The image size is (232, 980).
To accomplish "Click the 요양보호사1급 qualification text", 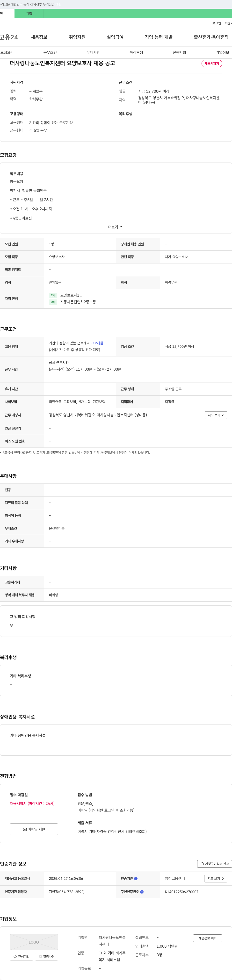I will click(x=71, y=295).
